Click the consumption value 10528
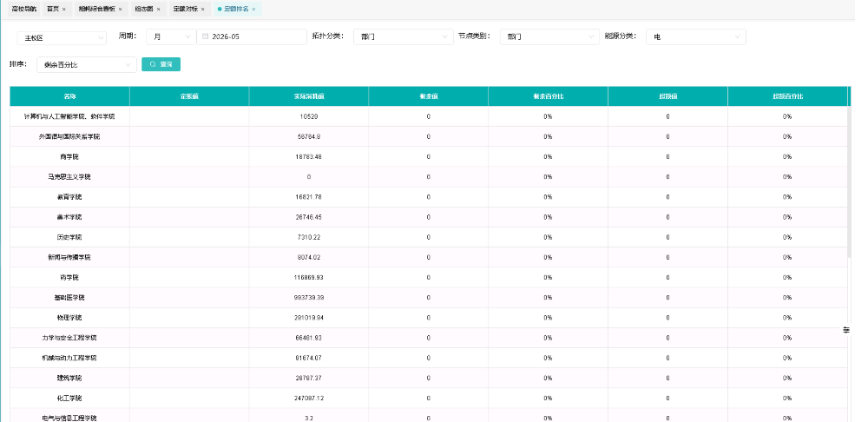Screen dimensions: 868x422 309,117
